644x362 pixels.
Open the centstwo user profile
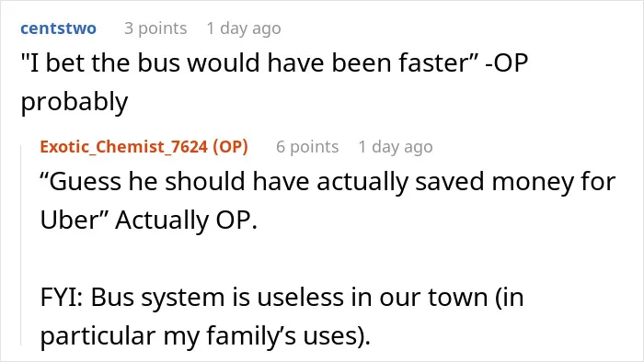click(x=58, y=28)
